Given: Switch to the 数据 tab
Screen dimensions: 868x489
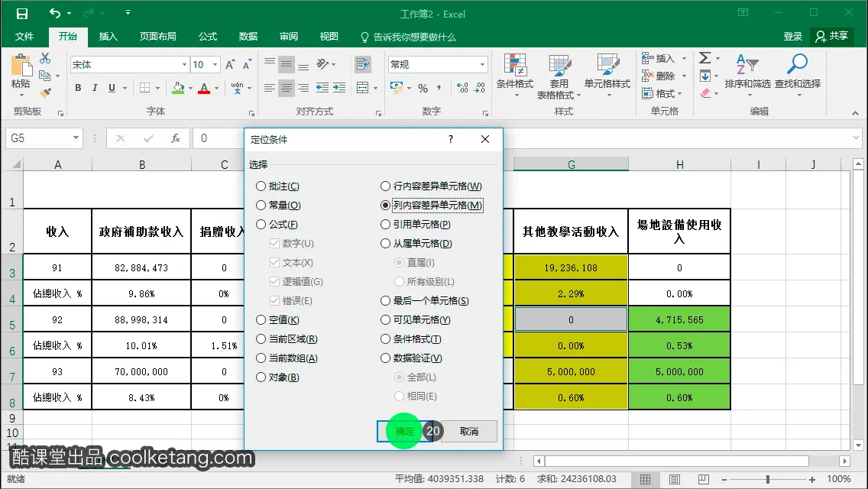Looking at the screenshot, I should click(x=248, y=37).
